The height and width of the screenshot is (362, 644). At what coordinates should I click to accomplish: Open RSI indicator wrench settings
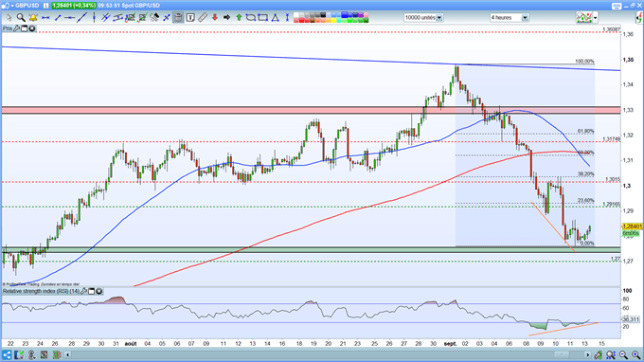pyautogui.click(x=83, y=291)
